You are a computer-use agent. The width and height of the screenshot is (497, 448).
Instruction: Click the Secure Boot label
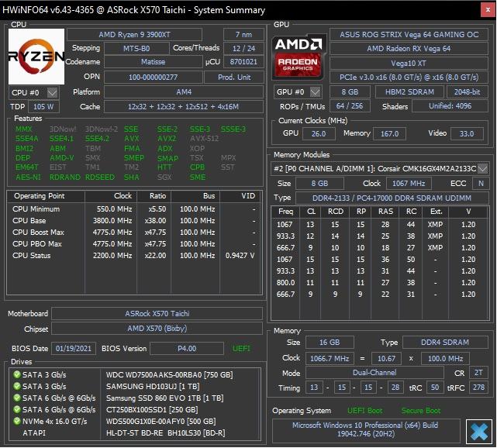421,411
